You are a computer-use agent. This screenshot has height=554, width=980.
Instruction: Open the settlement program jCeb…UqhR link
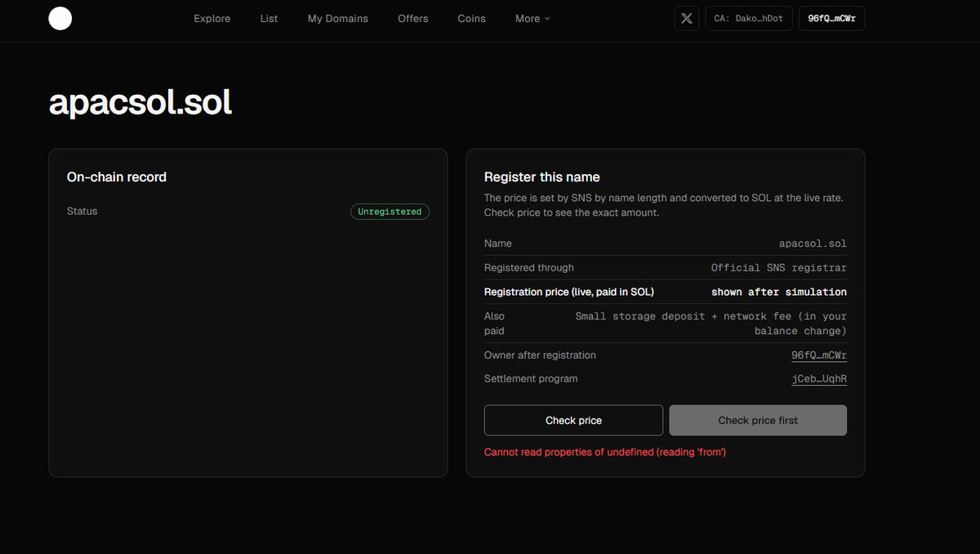[x=819, y=379]
